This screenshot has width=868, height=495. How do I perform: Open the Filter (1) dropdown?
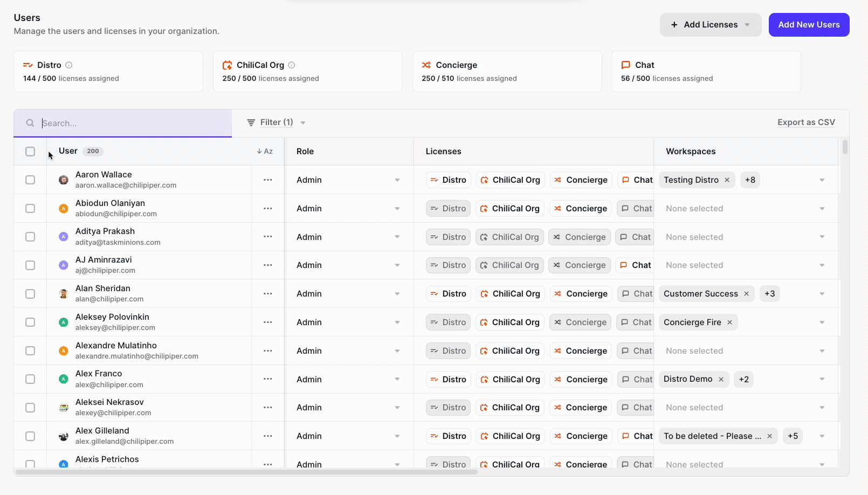(276, 122)
